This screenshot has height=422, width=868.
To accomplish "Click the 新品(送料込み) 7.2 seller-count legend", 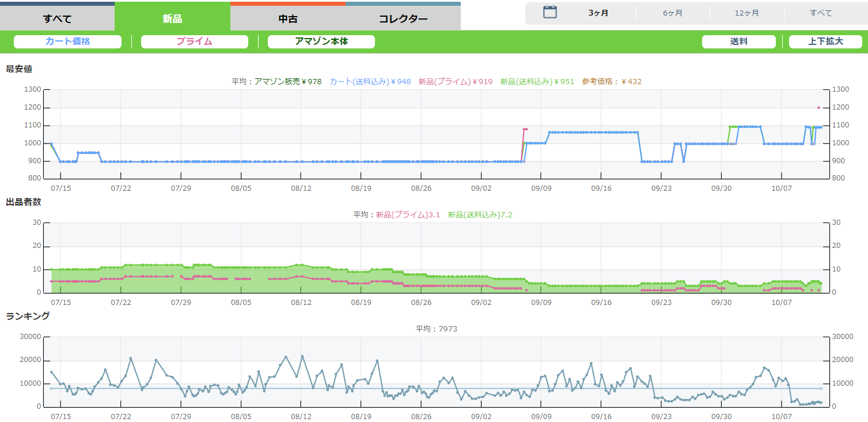I will pos(480,215).
